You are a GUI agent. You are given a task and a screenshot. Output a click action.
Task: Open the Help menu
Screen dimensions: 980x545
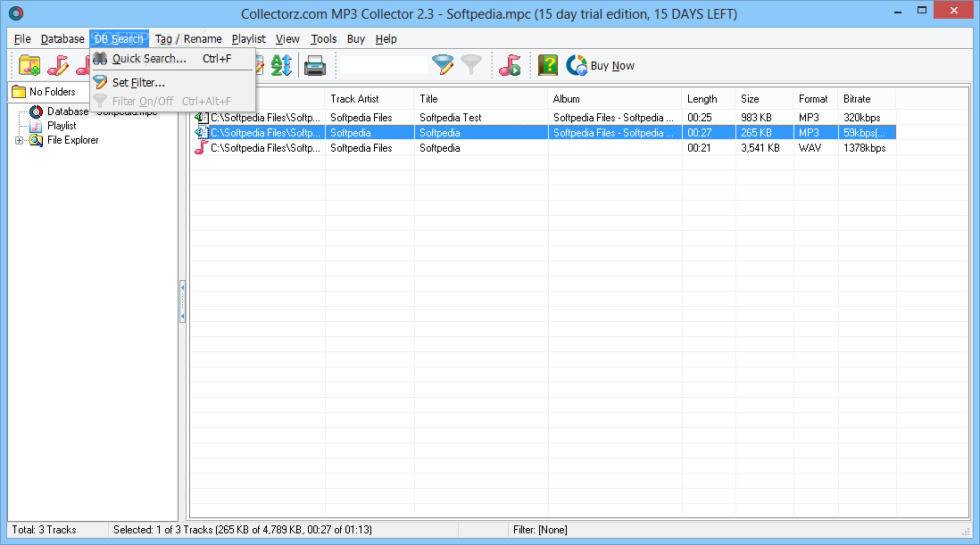[386, 38]
